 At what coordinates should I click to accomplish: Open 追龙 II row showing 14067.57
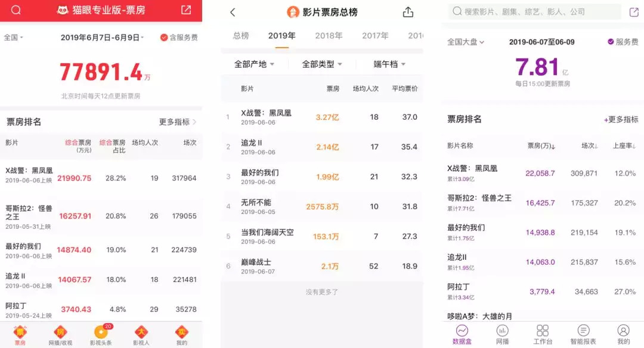pos(101,280)
